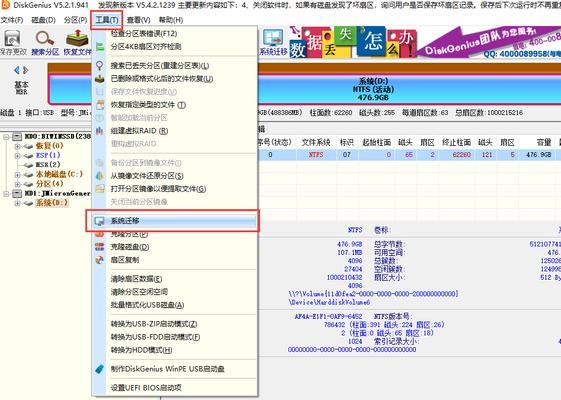Open the 磁盘(D) menu

tap(44, 20)
